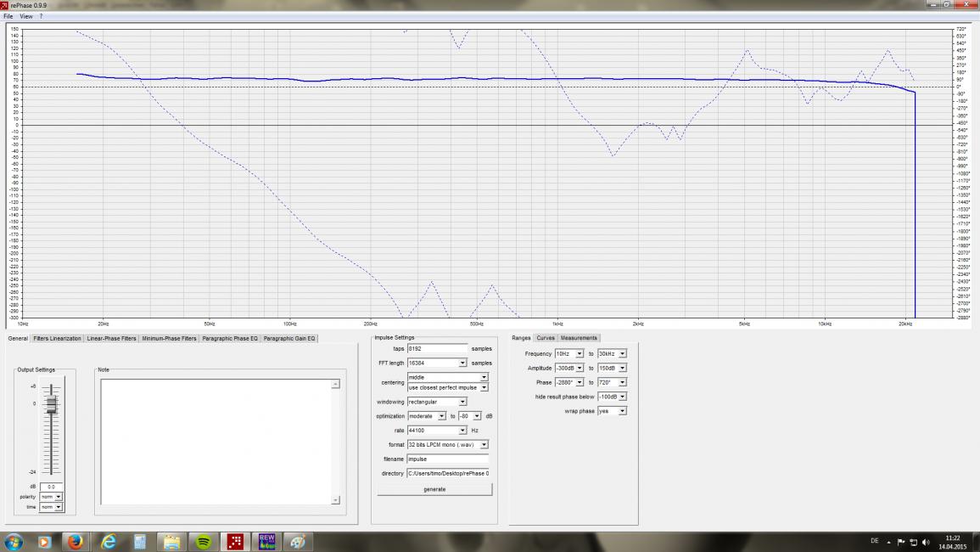The width and height of the screenshot is (980, 552).
Task: Switch to the Paragraphic Gain EQ tab
Action: pos(288,338)
